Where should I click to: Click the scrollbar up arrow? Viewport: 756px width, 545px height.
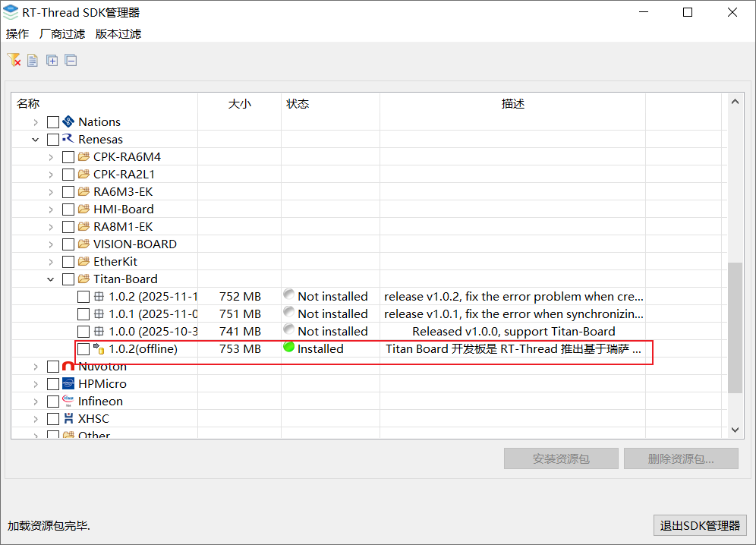735,102
